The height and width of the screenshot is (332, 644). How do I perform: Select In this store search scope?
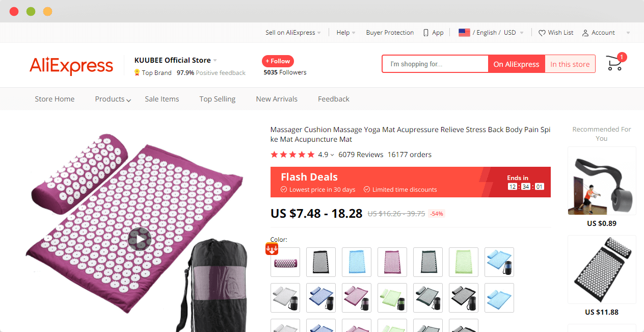570,64
